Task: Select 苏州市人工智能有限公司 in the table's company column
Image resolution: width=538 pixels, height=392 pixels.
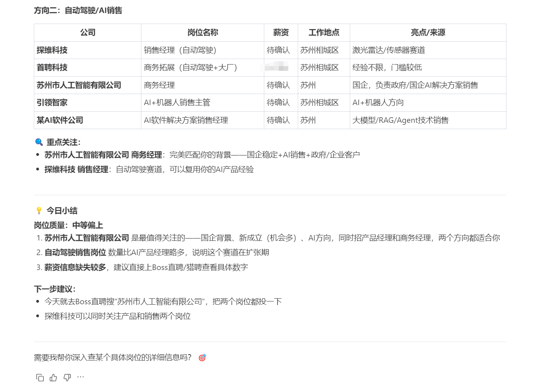Action: 79,85
